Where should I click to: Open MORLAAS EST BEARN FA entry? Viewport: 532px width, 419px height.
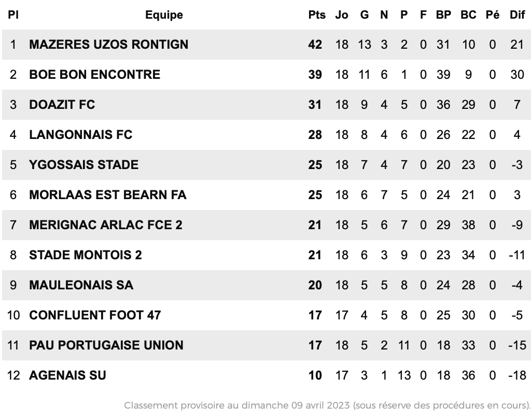pyautogui.click(x=108, y=195)
